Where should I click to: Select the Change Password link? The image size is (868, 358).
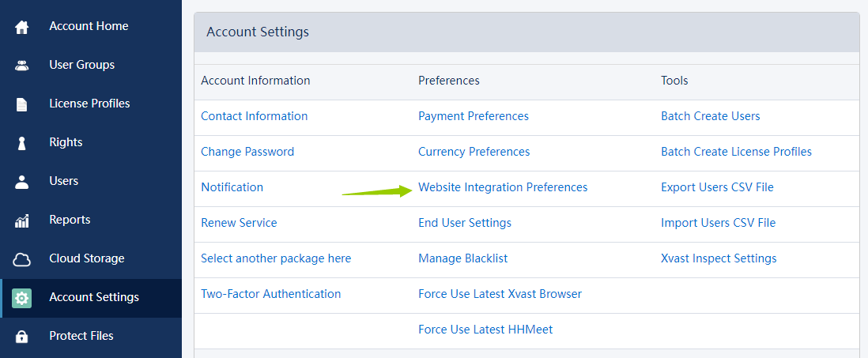coord(247,152)
